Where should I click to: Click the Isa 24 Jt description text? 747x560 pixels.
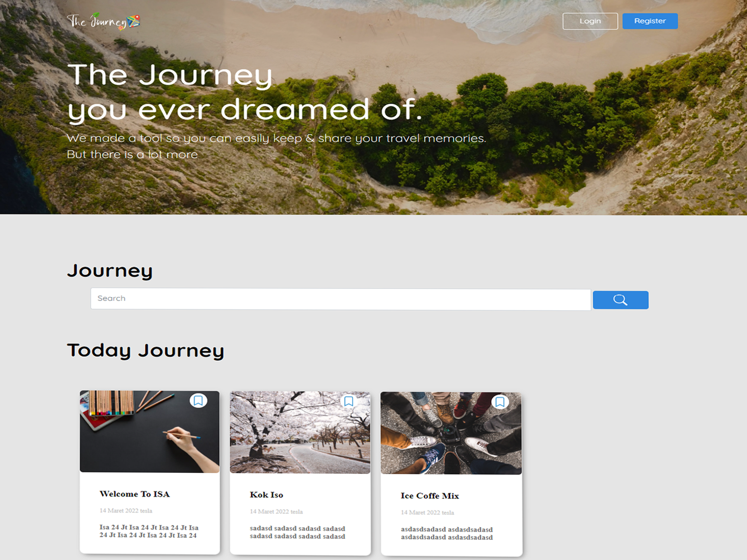(x=149, y=531)
